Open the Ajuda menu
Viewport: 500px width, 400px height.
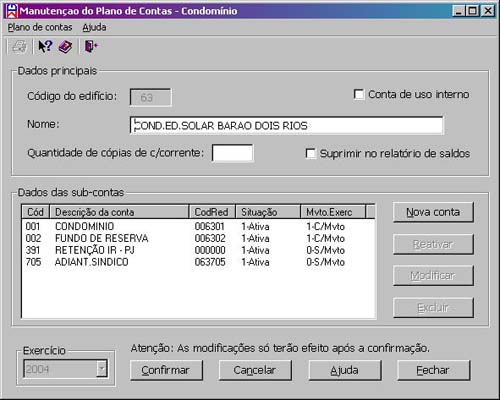coord(94,27)
